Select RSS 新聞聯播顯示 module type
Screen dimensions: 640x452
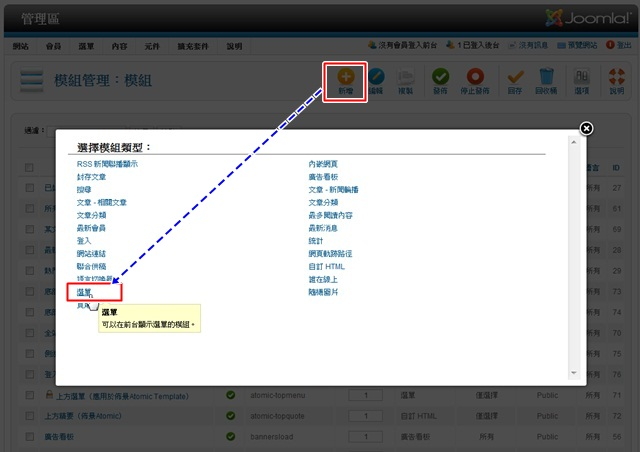tap(107, 164)
